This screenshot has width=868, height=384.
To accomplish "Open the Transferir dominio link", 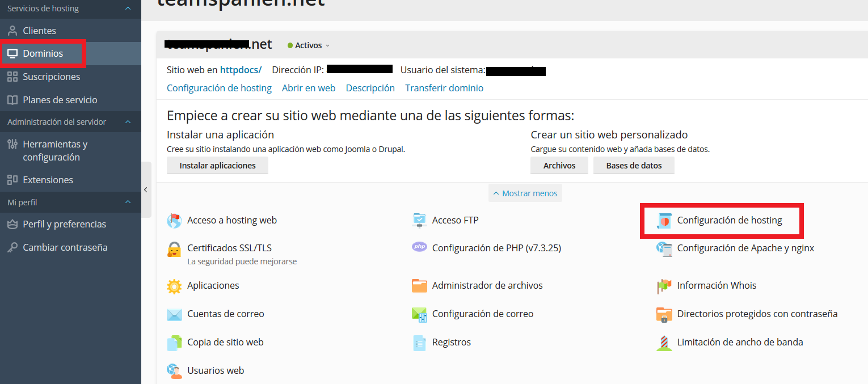I will tap(444, 88).
